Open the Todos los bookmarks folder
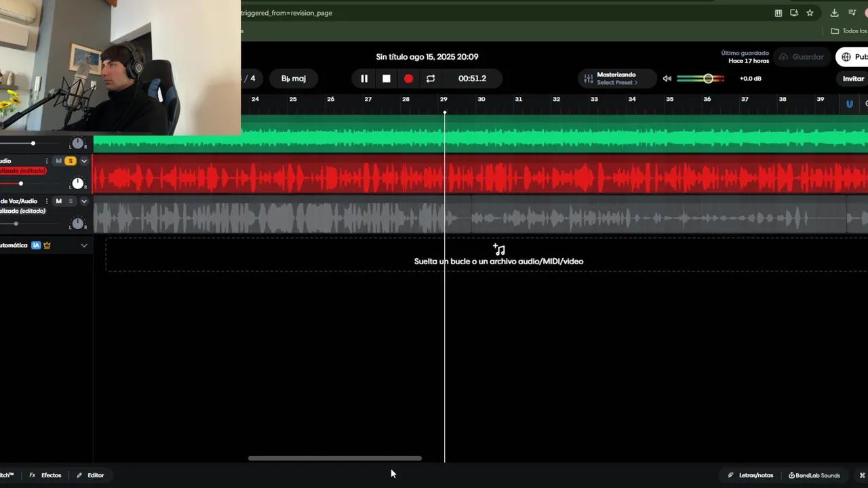The width and height of the screenshot is (868, 488). pos(849,31)
